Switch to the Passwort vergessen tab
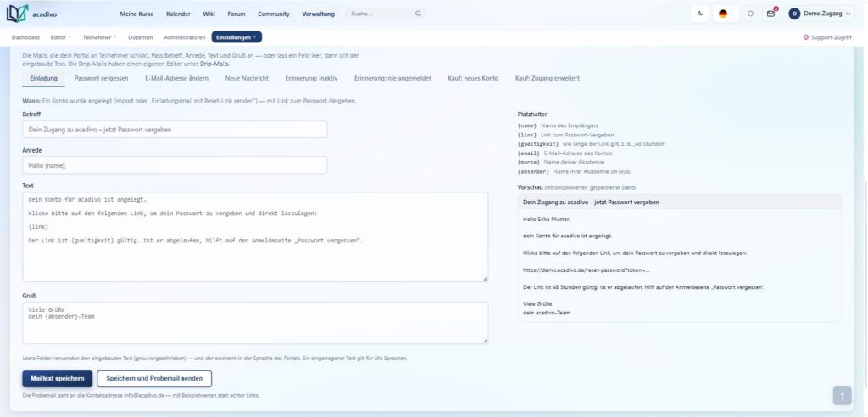 [102, 78]
